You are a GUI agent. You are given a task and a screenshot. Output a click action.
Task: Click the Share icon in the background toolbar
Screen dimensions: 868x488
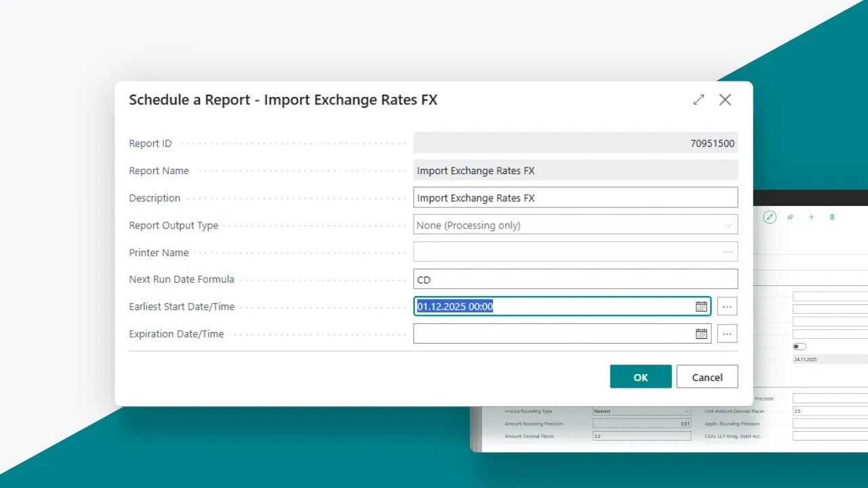pyautogui.click(x=790, y=217)
